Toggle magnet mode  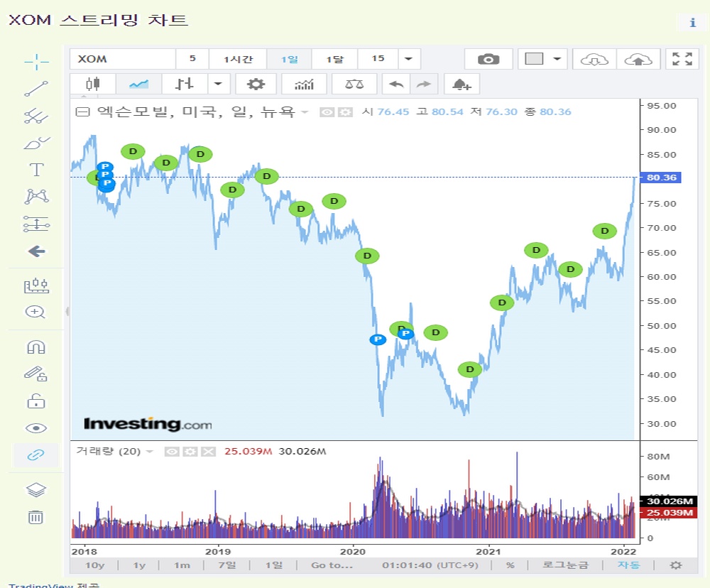coord(36,347)
